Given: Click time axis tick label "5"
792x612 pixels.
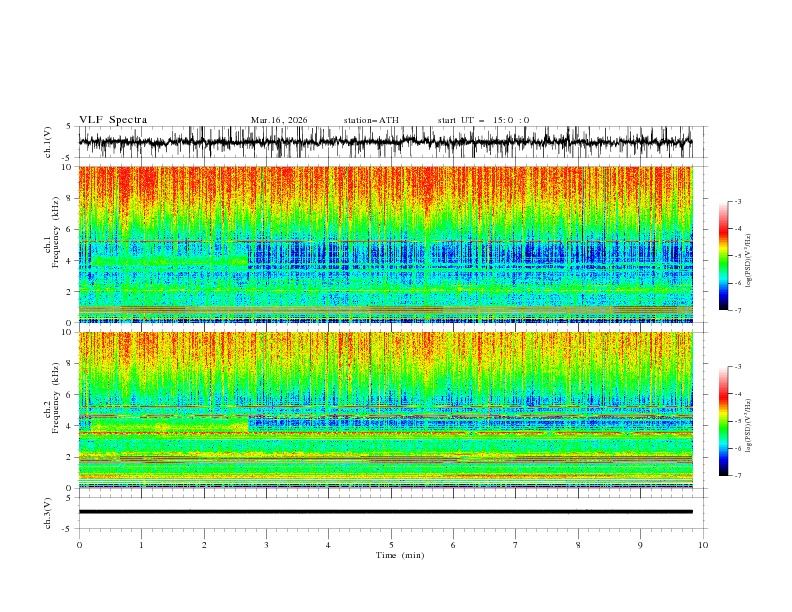Looking at the screenshot, I should coord(391,545).
